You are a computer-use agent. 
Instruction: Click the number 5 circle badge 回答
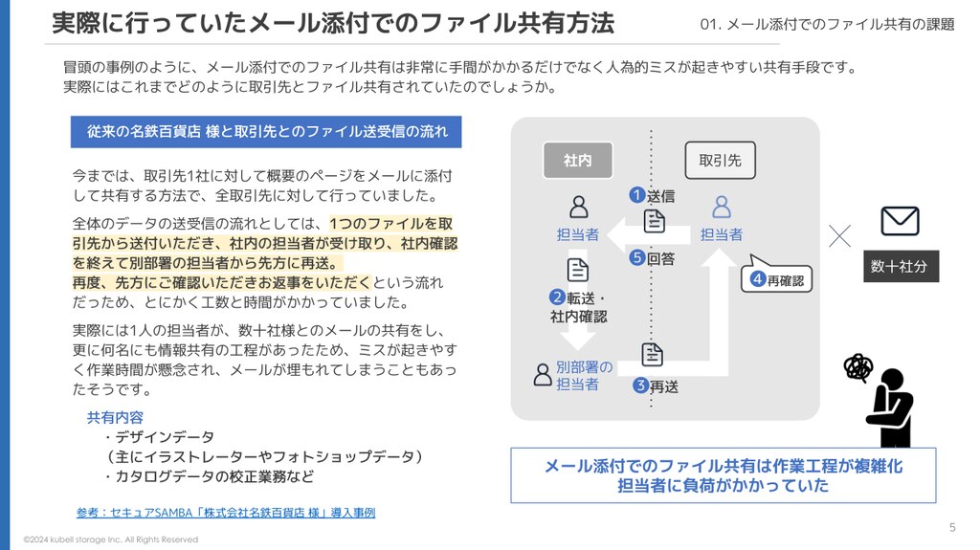point(636,257)
